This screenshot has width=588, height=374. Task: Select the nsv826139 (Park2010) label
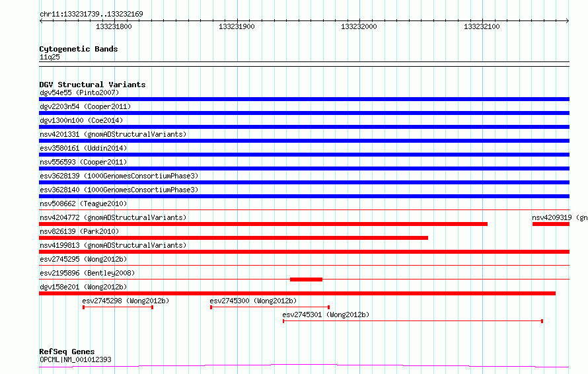tap(79, 231)
